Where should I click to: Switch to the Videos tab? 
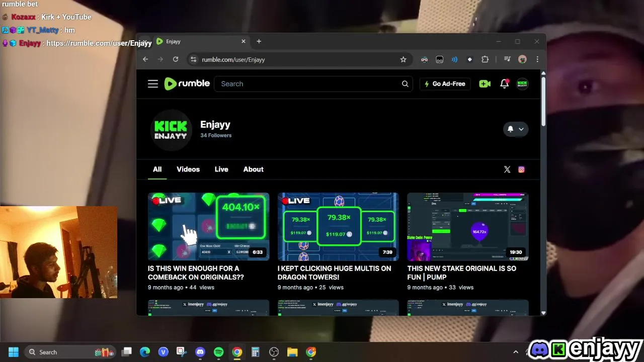(188, 169)
